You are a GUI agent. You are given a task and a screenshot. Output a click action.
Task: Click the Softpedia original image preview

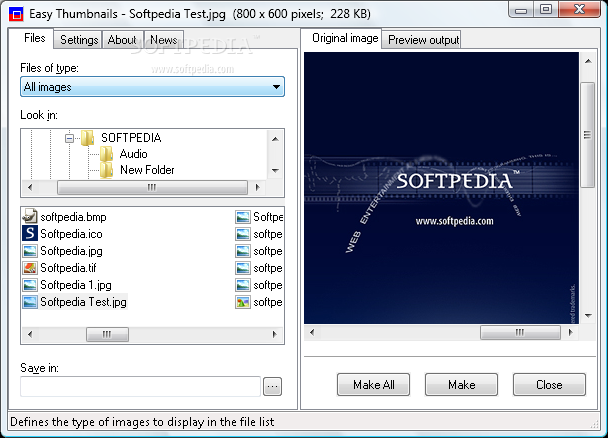click(441, 188)
